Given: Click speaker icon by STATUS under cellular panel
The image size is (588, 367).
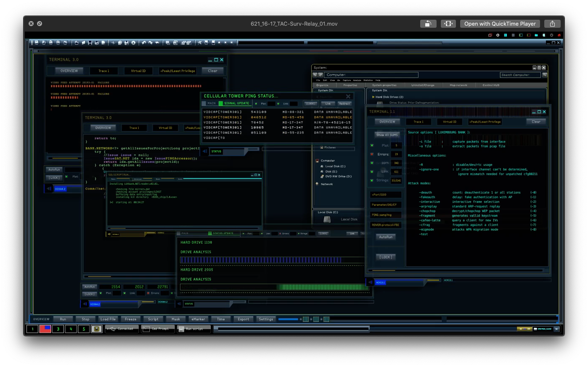Looking at the screenshot, I should coord(205,151).
